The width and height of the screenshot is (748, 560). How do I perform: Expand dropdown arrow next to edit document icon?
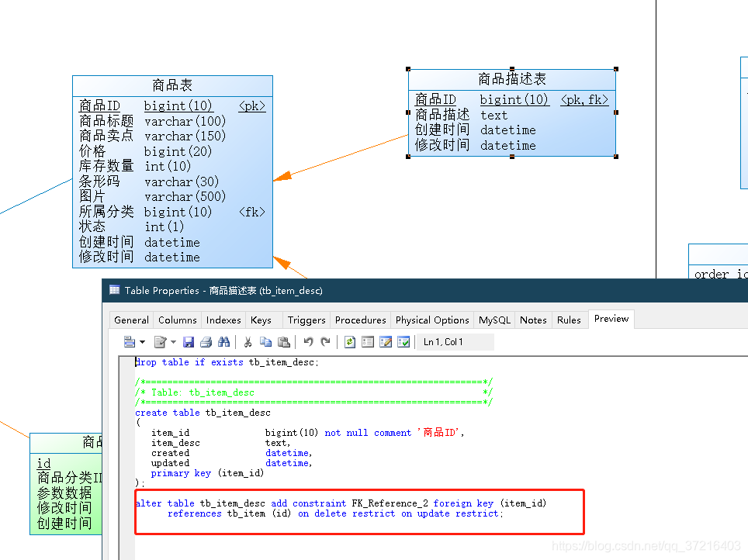point(173,342)
